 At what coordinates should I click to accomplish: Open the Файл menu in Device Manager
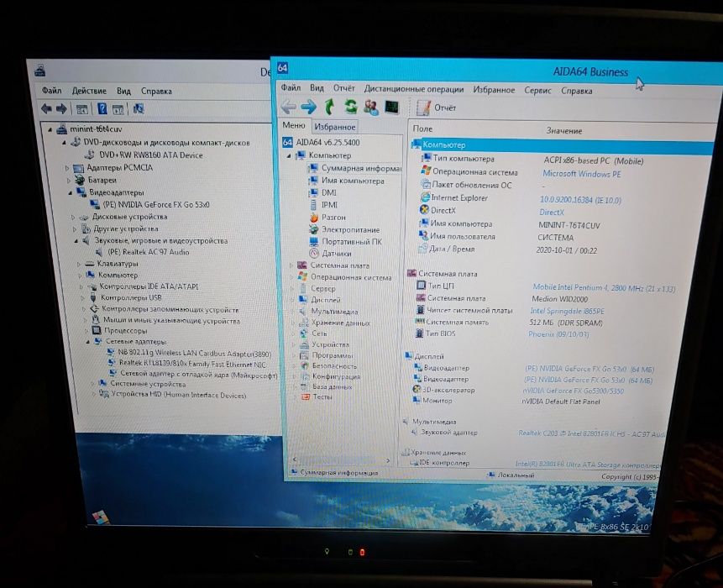(52, 91)
